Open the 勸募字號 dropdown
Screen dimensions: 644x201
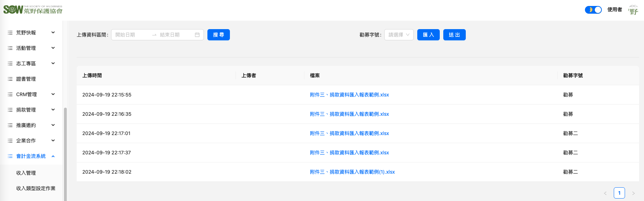tap(399, 35)
